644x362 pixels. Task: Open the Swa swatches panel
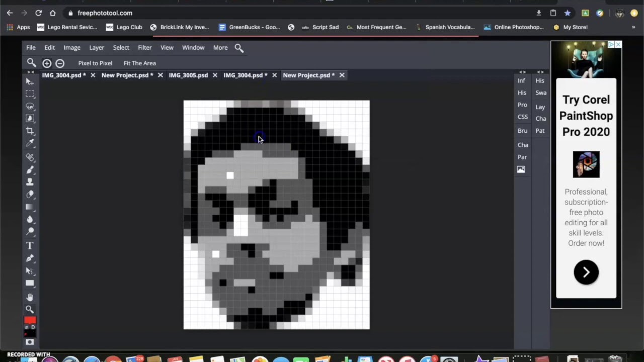point(541,93)
